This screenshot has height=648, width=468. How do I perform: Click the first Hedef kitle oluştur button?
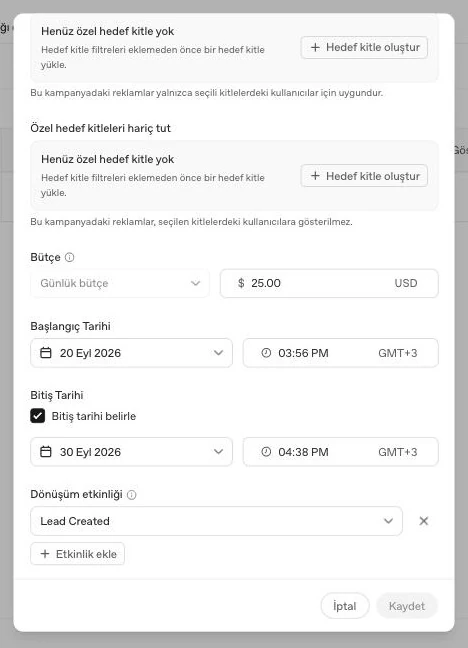364,48
